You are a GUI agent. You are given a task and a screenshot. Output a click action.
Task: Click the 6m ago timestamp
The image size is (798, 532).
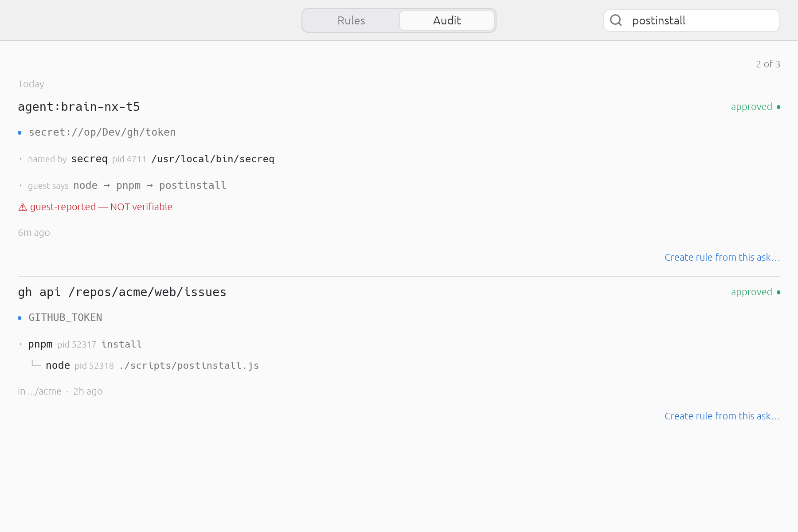[x=34, y=233]
